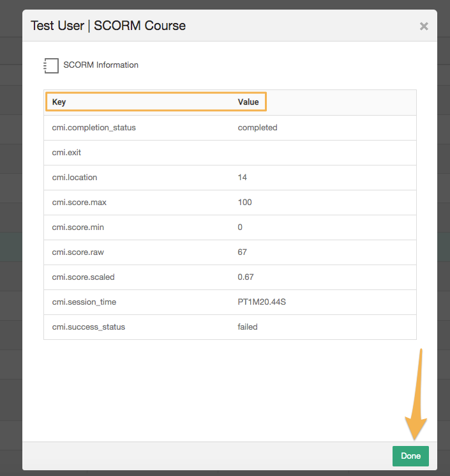
Task: Click the SCORM Information heading text
Action: click(101, 65)
